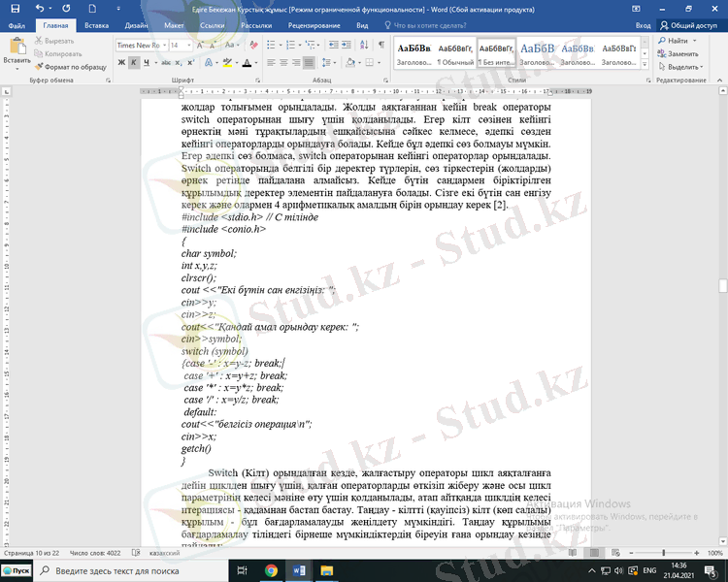The width and height of the screenshot is (728, 582).
Task: Open the font size dropdown showing 14
Action: (x=189, y=45)
